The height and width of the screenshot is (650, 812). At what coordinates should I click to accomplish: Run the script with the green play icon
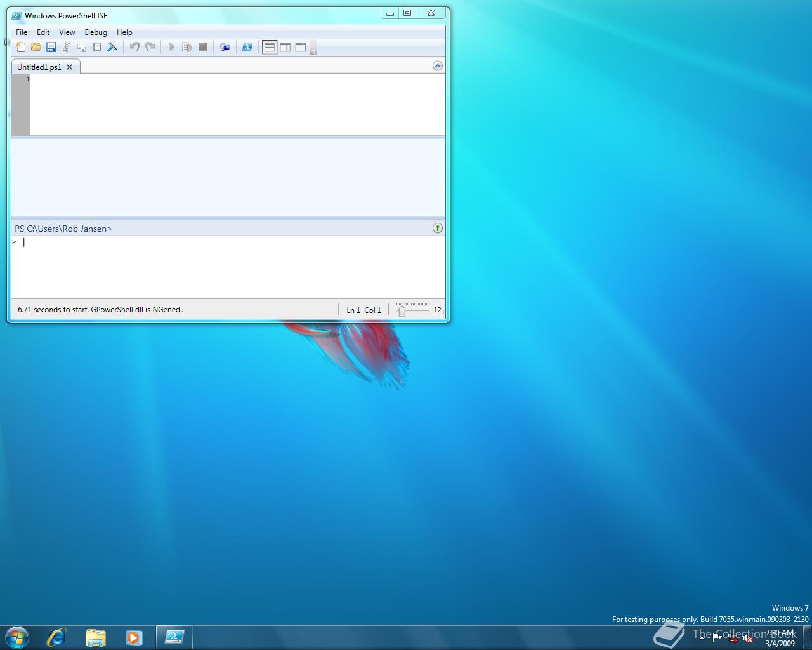171,47
